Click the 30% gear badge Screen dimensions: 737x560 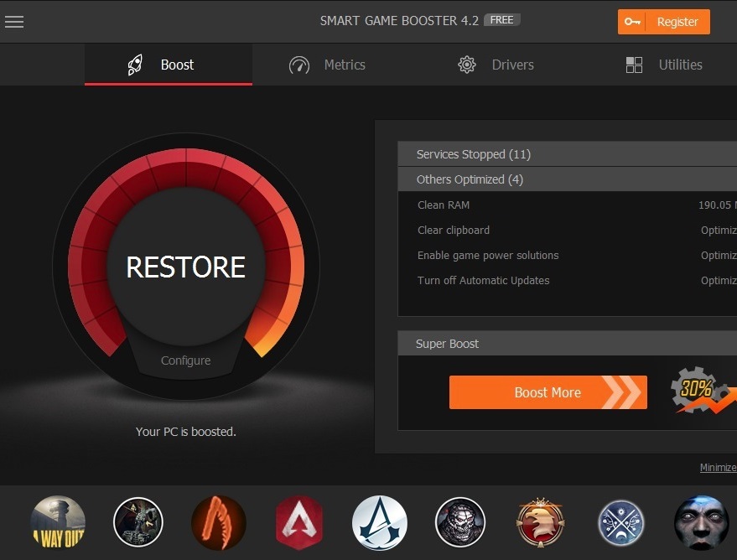[x=703, y=391]
